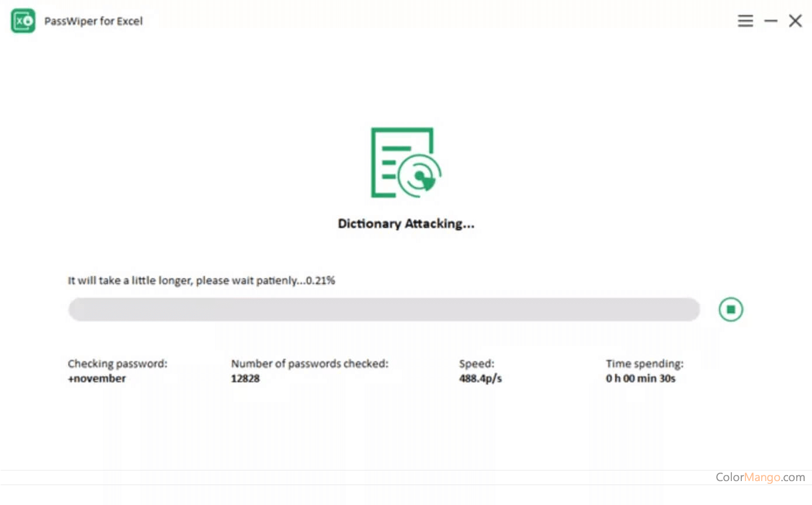Click the 'PassWiper for Excel' title text
The height and width of the screenshot is (505, 812).
pos(93,21)
